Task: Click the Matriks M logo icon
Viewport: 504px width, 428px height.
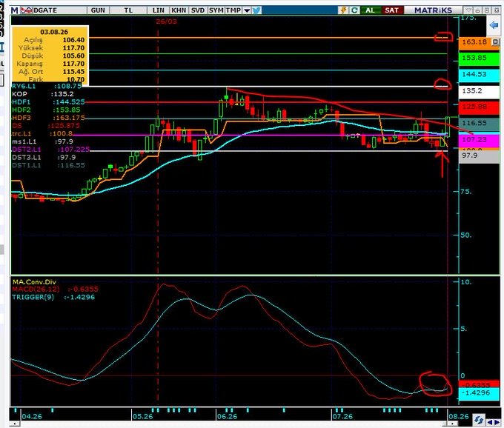Action: click(x=15, y=10)
